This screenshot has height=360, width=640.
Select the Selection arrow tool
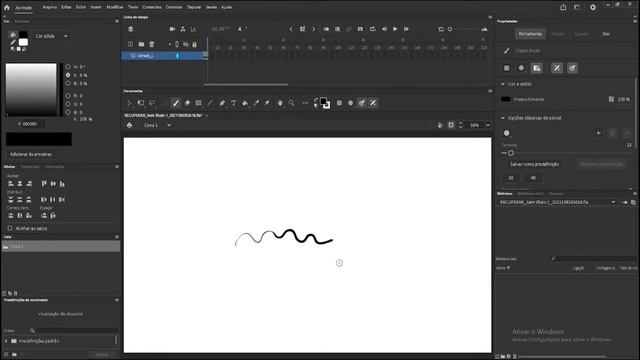129,103
